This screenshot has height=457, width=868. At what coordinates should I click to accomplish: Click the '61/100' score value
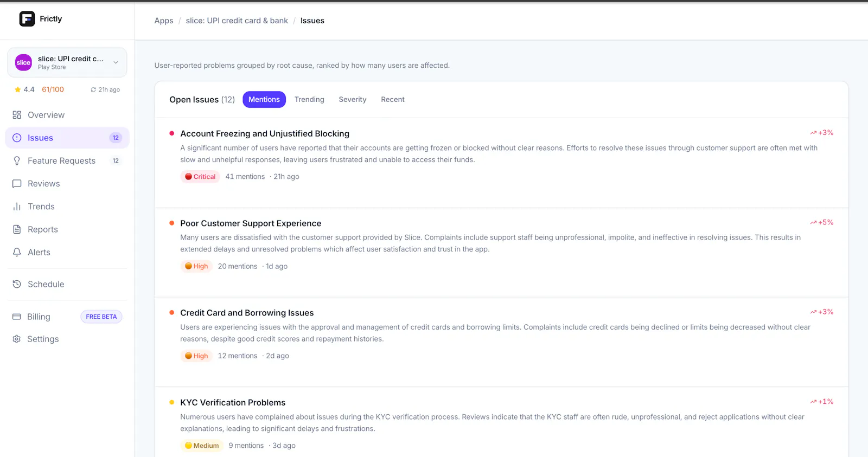click(53, 89)
